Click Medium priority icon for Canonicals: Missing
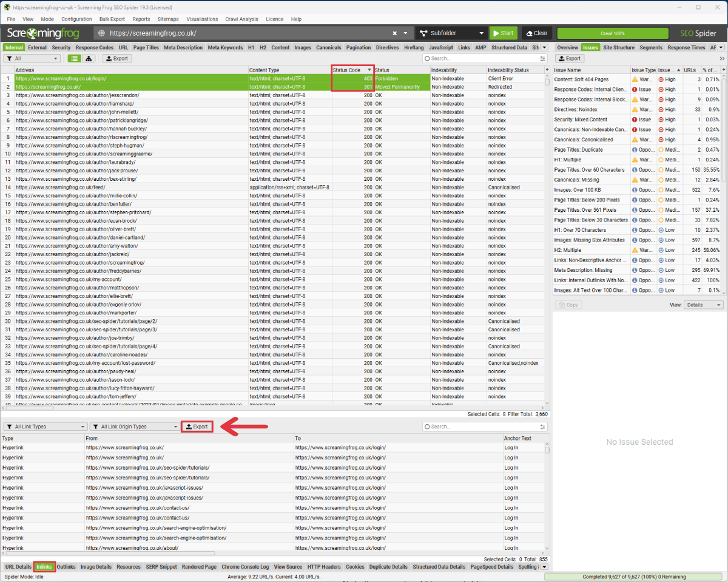This screenshot has width=728, height=582. pos(661,180)
